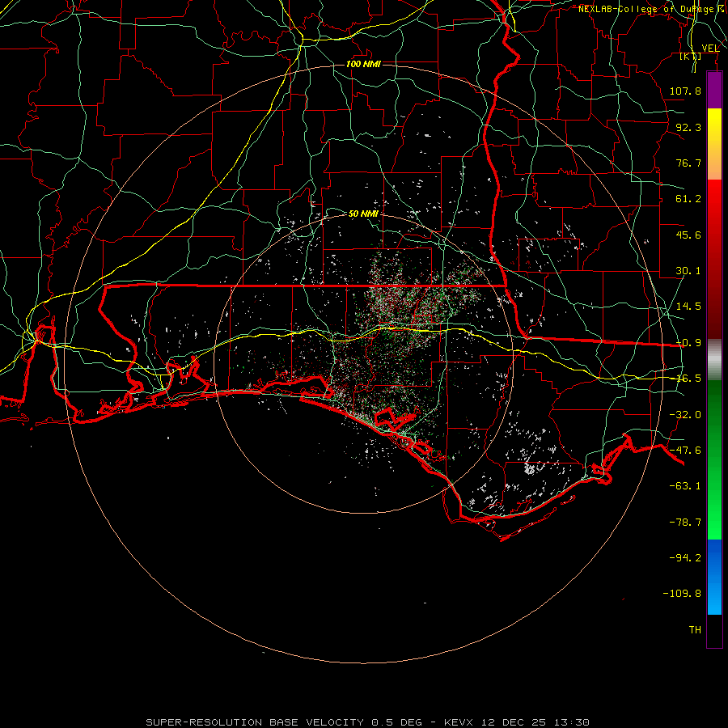Click the -16.5 legend value
The width and height of the screenshot is (728, 728).
[688, 379]
